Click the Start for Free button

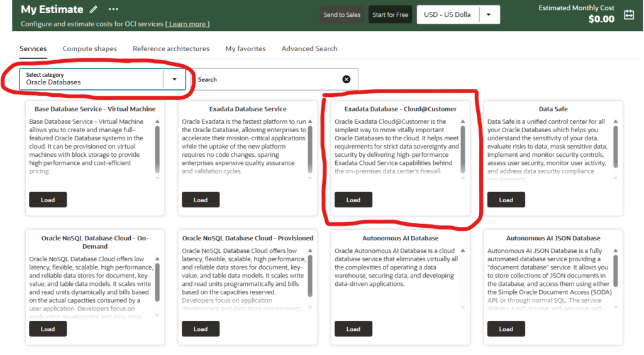pos(390,15)
